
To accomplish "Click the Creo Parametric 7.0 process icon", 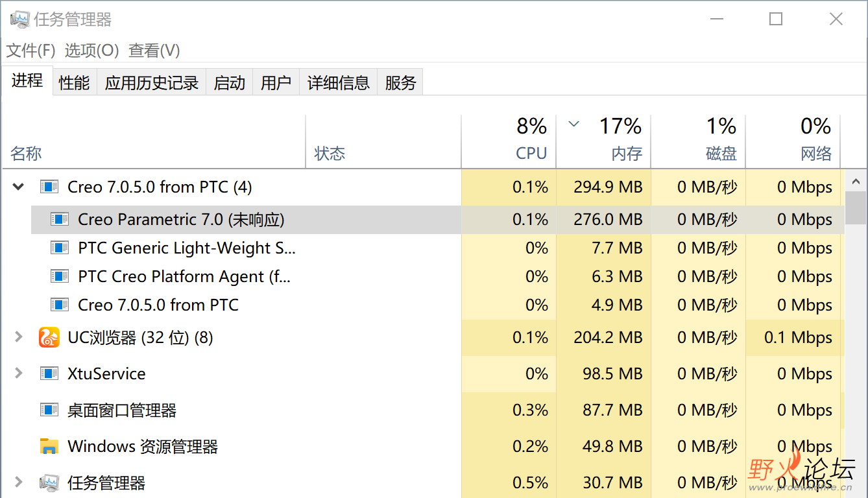I will [x=60, y=219].
